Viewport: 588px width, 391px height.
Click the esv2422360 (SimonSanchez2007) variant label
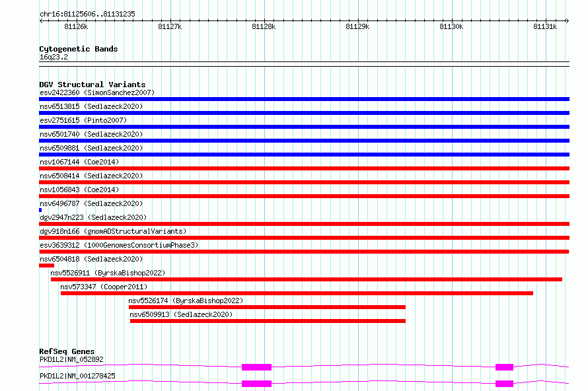coord(97,92)
